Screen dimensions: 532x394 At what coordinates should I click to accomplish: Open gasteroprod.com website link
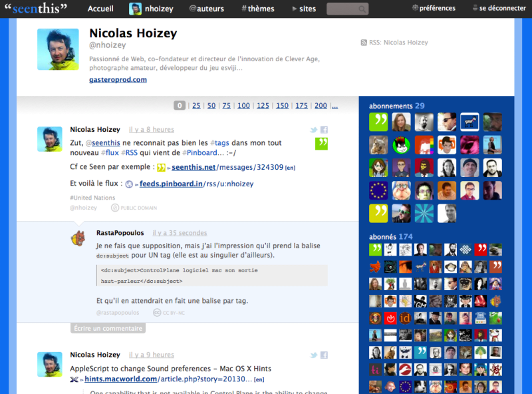coord(118,79)
